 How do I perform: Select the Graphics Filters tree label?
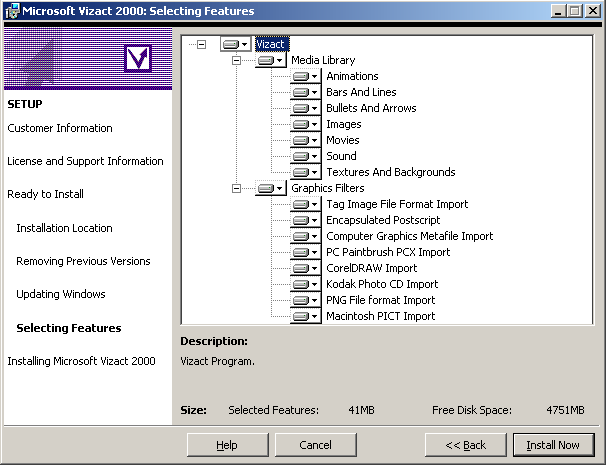click(327, 188)
